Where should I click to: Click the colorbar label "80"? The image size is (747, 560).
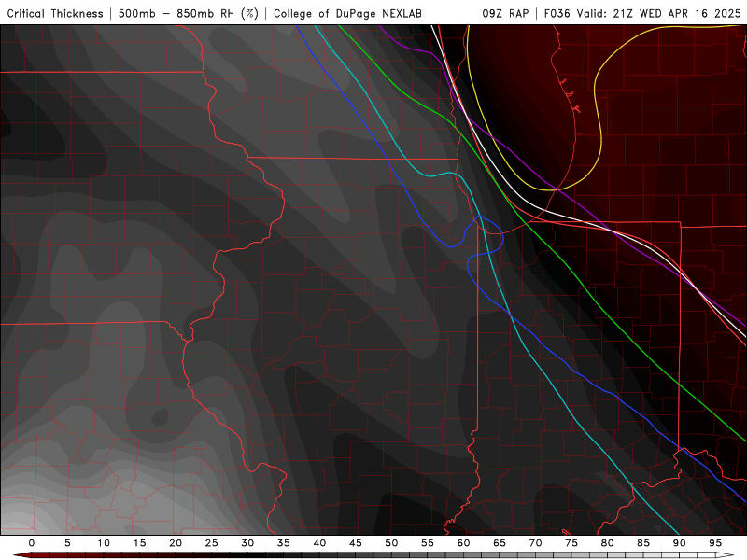point(608,543)
